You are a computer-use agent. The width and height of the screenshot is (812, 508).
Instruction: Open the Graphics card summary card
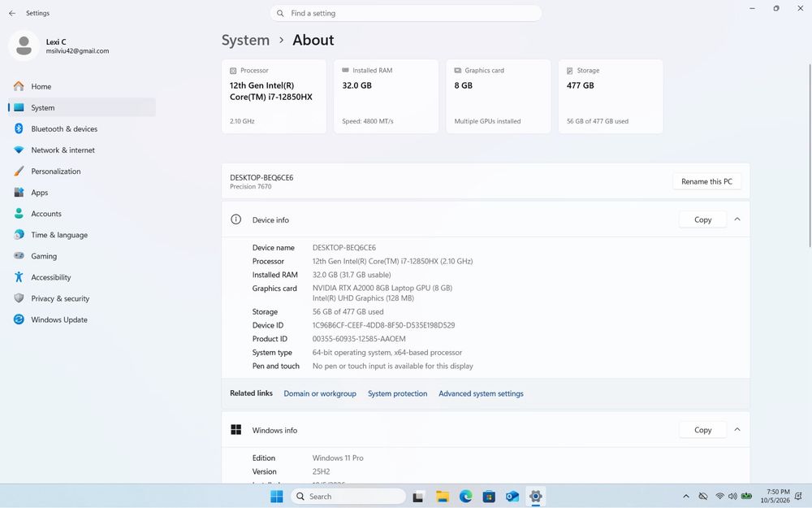point(499,97)
